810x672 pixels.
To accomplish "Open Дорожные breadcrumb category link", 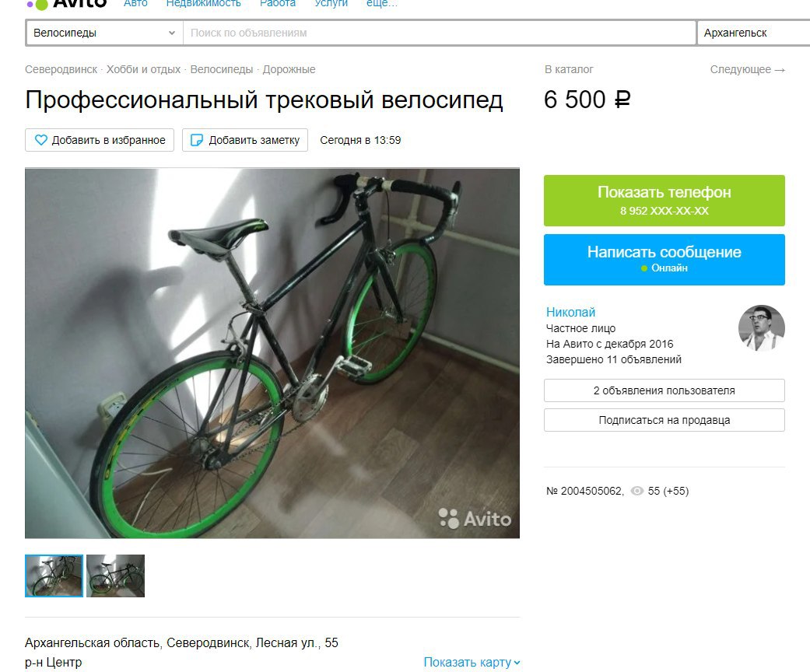I will tap(289, 69).
